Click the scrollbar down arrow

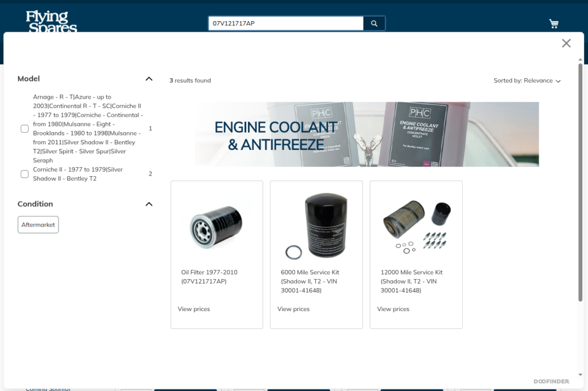coord(581,374)
